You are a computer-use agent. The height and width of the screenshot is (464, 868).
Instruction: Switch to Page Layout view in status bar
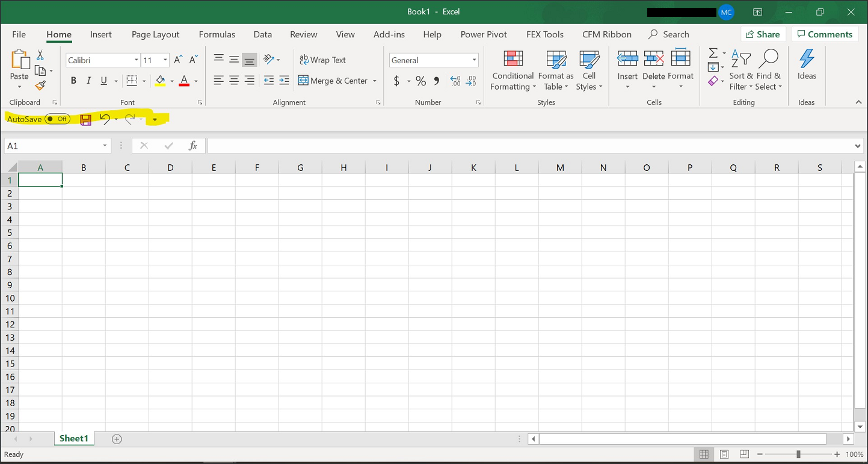(x=724, y=454)
